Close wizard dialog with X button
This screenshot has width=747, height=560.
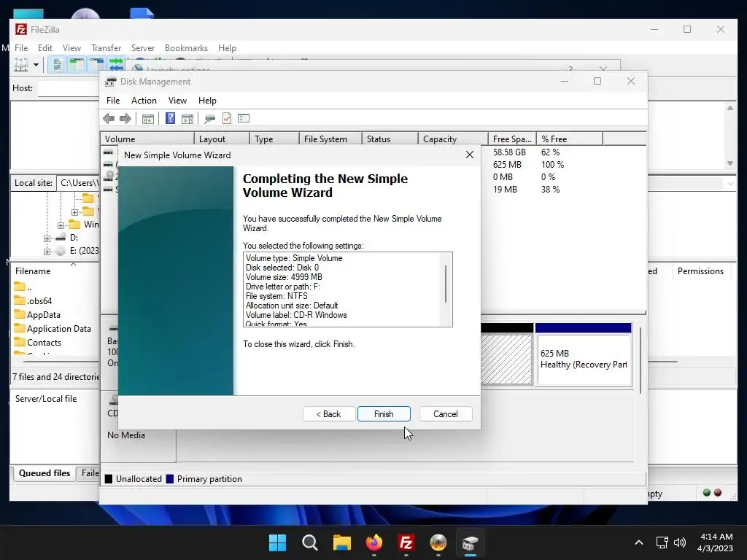pyautogui.click(x=470, y=155)
